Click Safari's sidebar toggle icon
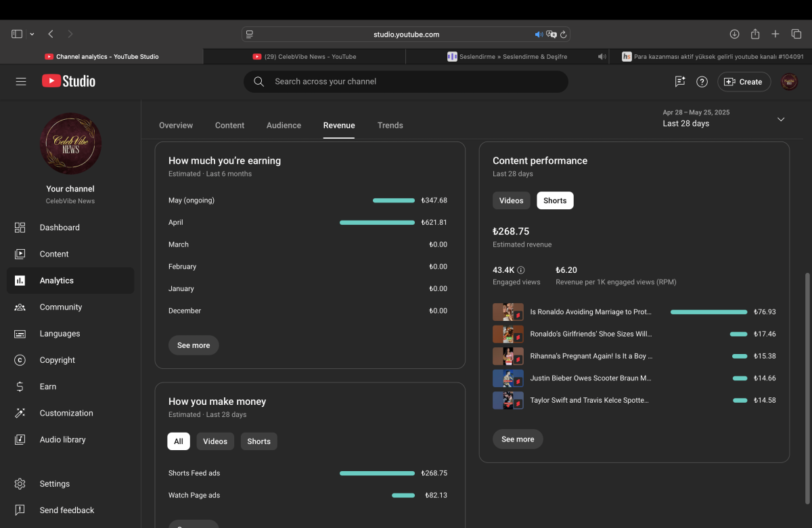Image resolution: width=812 pixels, height=528 pixels. [x=17, y=34]
